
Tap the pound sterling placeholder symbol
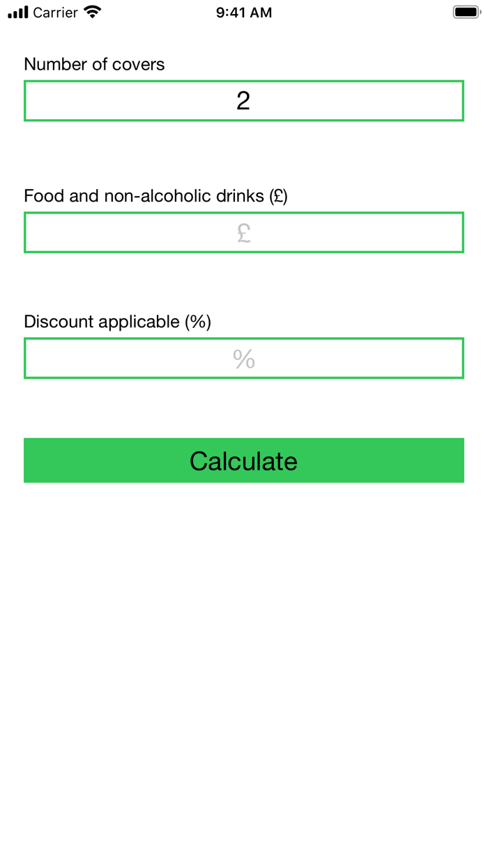click(243, 233)
